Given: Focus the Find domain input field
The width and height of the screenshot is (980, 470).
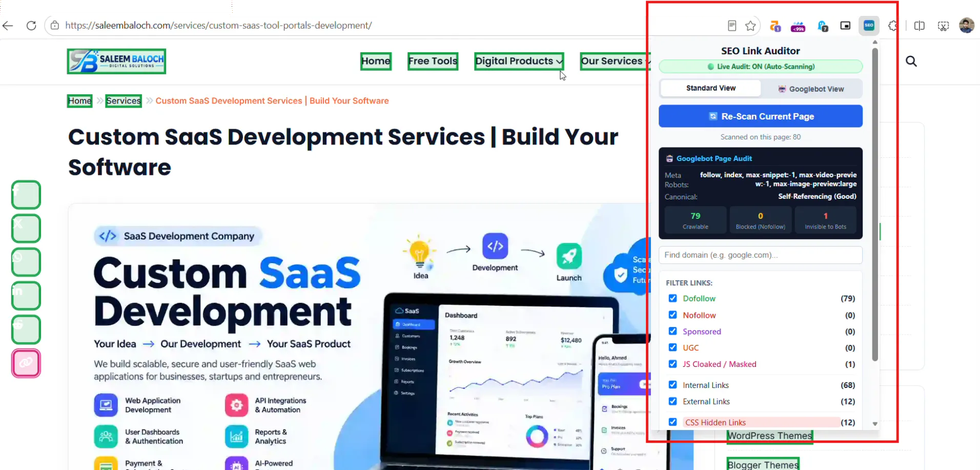Looking at the screenshot, I should click(x=761, y=255).
